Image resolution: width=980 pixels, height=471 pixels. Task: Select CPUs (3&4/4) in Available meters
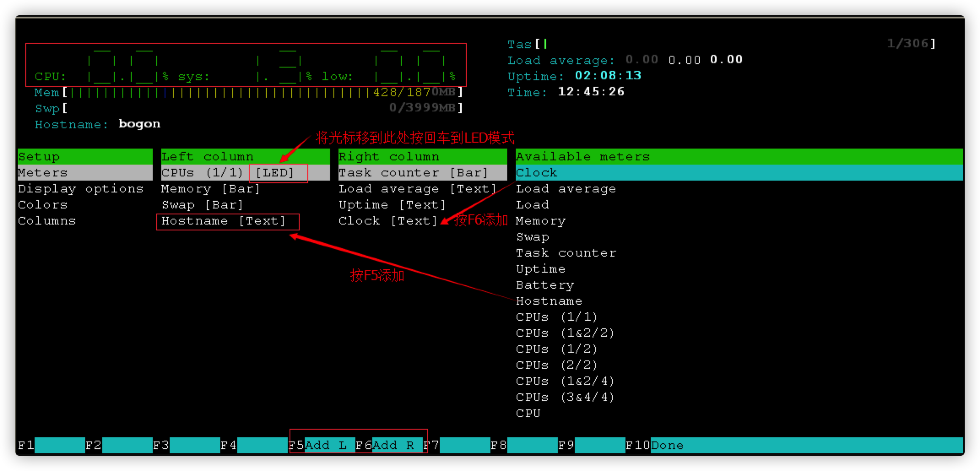pos(565,397)
